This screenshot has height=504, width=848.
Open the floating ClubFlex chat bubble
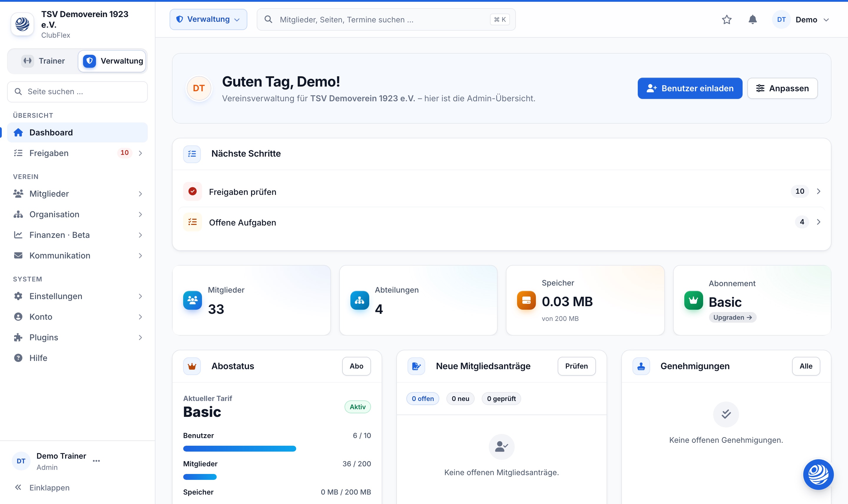coord(818,475)
